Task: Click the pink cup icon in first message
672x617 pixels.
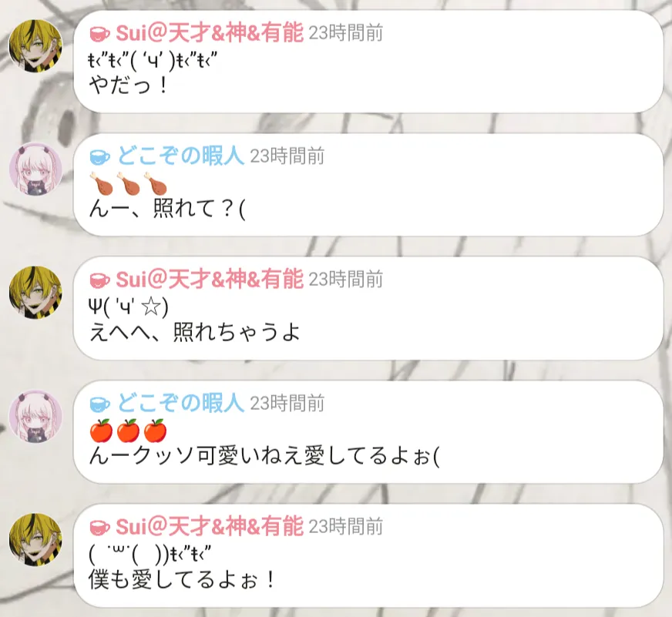Action: [x=100, y=34]
